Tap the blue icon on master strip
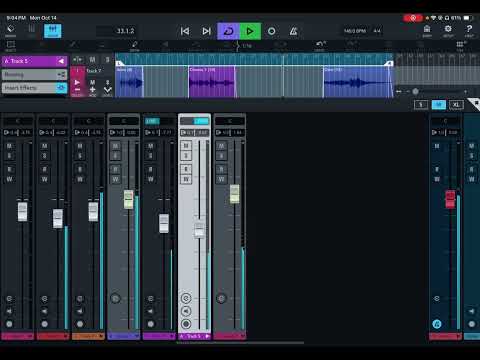Image resolution: width=480 pixels, height=360 pixels. [x=437, y=324]
